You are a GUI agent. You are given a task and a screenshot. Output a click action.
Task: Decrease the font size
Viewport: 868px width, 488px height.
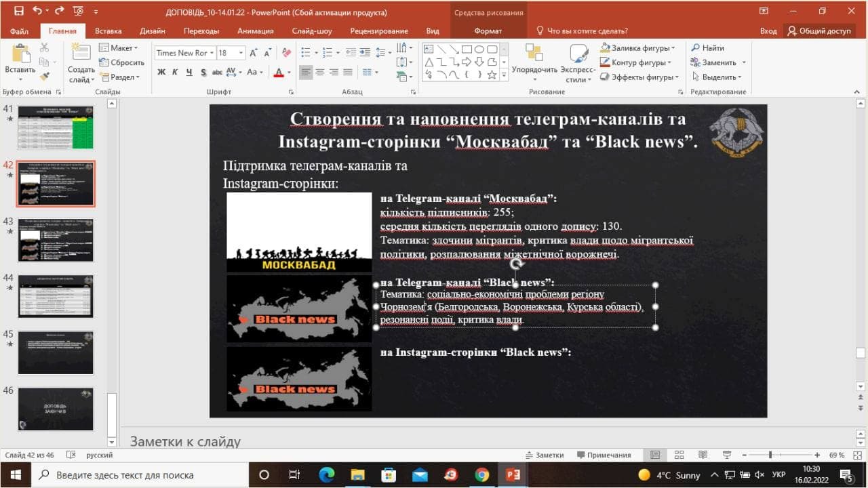pos(268,53)
